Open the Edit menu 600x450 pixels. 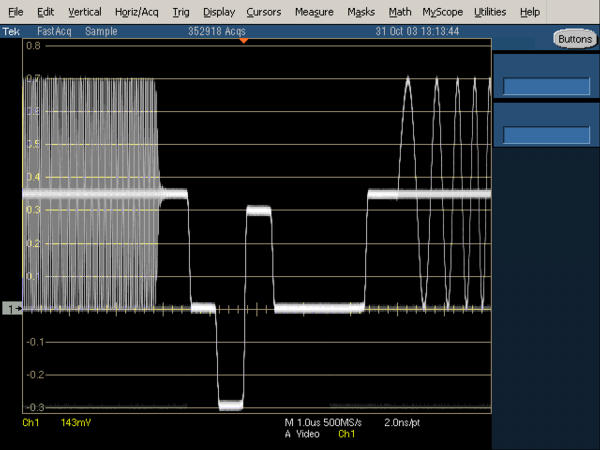point(46,12)
